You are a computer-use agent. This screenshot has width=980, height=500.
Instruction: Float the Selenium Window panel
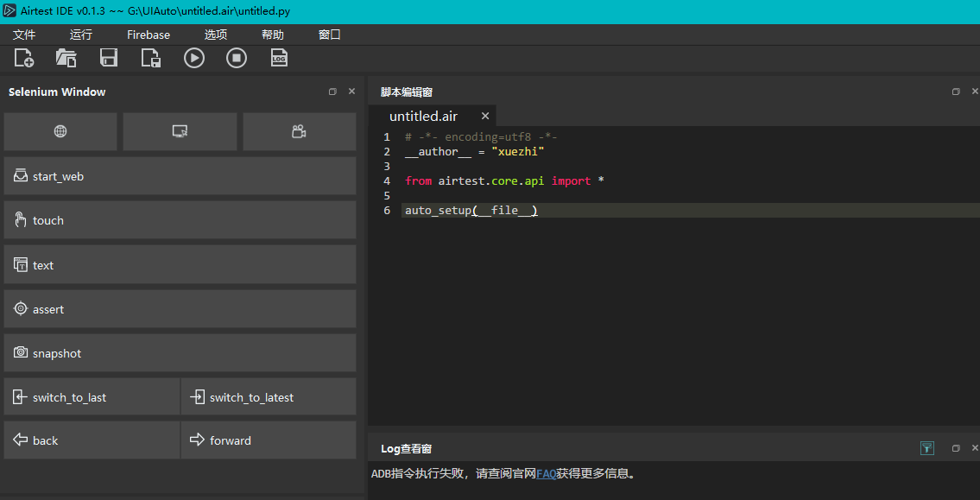coord(332,92)
